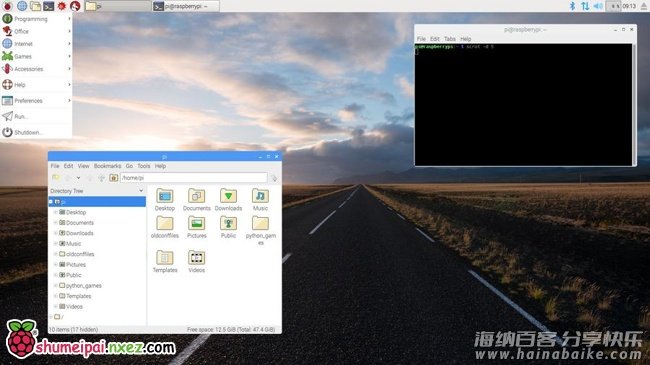Expand the Desktop node in directory tree
Screen dimensions: 650x365
coord(56,212)
